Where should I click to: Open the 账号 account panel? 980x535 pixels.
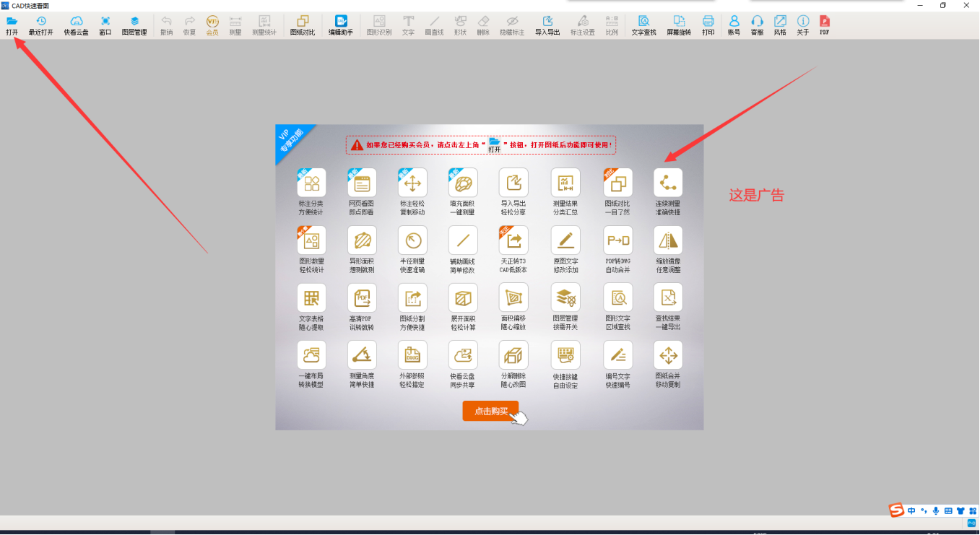pos(734,22)
